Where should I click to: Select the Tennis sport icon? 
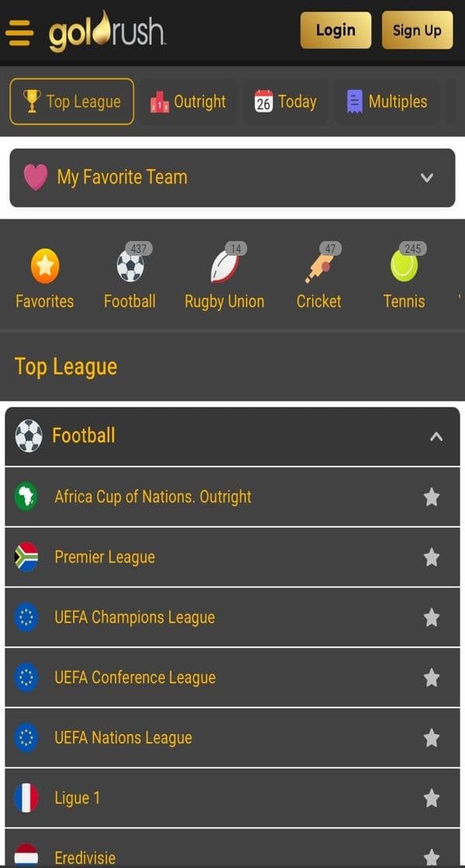point(404,267)
